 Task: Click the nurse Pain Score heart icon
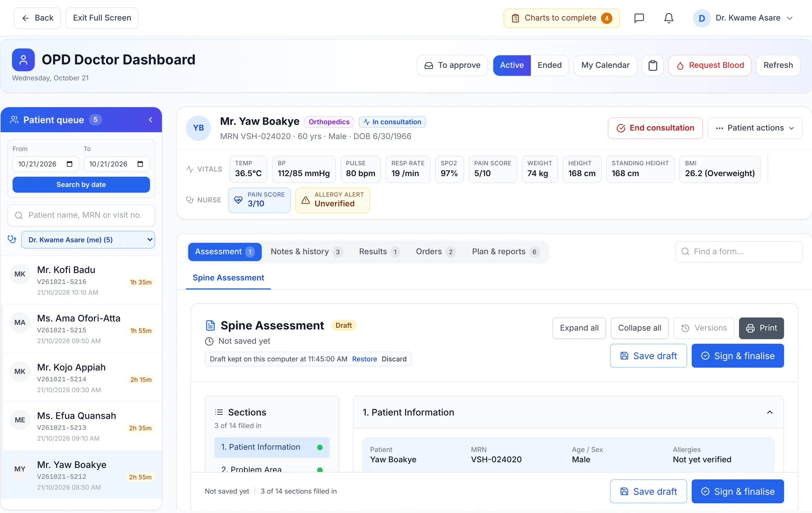coord(238,200)
